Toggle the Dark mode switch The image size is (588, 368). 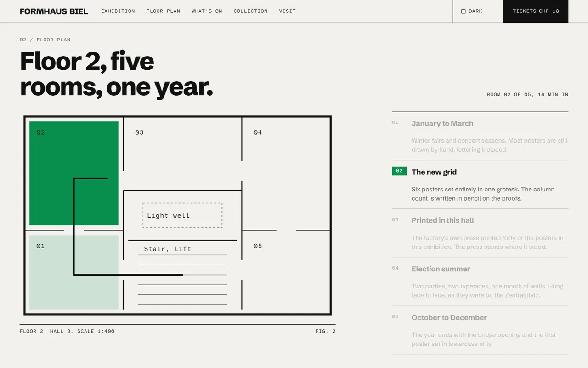coord(472,11)
